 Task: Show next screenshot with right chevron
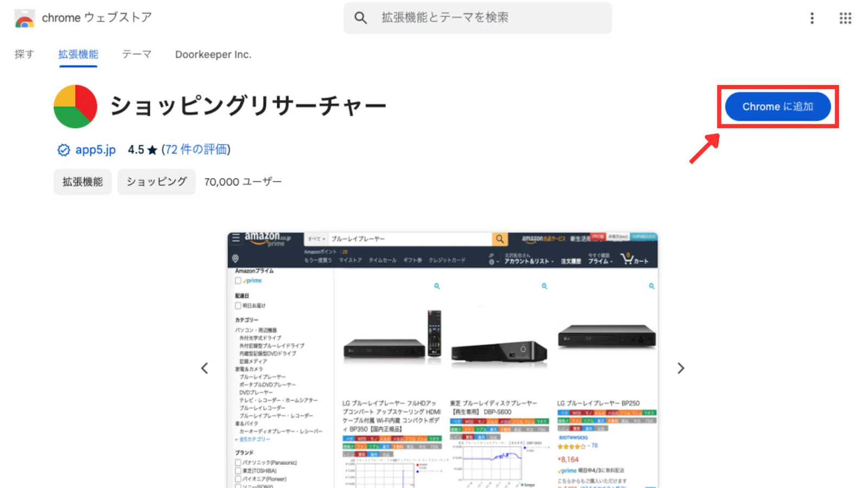coord(681,368)
